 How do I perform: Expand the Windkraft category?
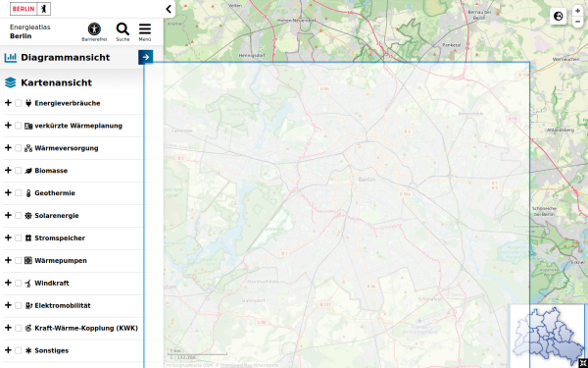point(8,283)
